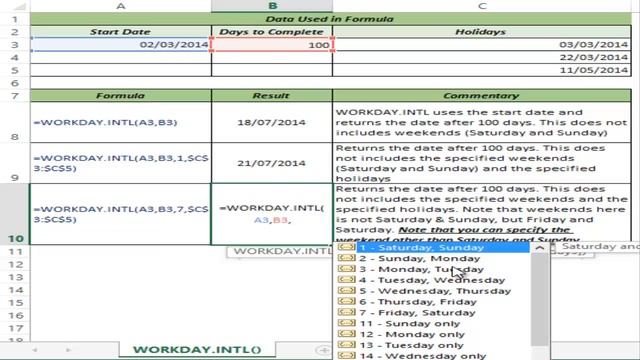Screen dimensions: 640x360
Task: Click result cell 18/07/2014
Action: click(x=272, y=122)
